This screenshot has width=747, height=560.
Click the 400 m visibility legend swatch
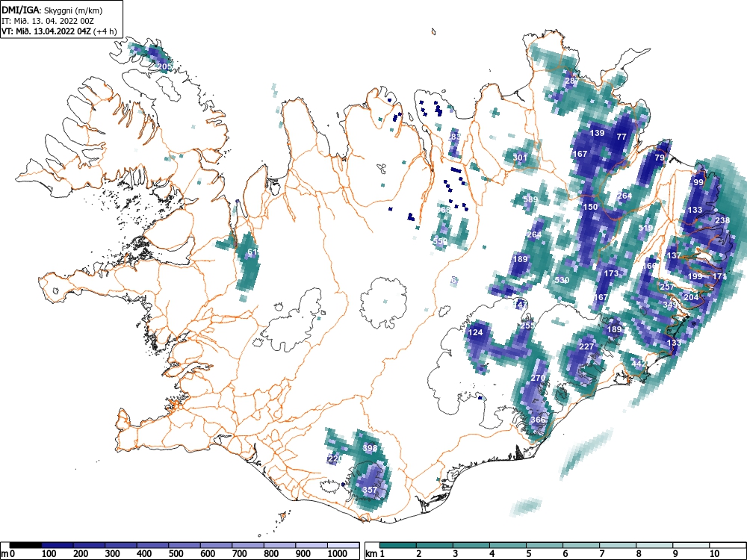pyautogui.click(x=153, y=545)
